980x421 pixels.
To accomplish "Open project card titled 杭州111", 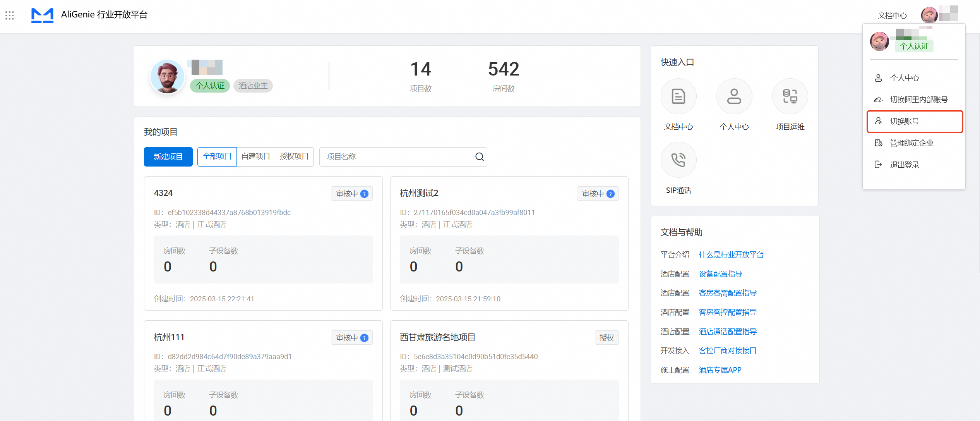I will 263,371.
